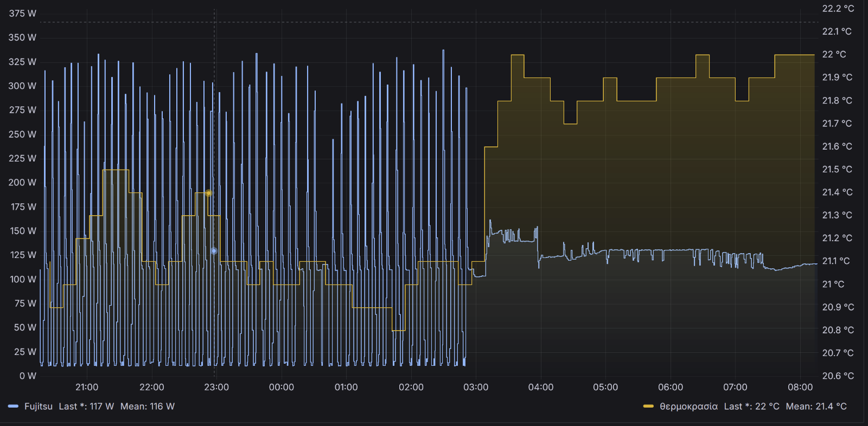Click the 375 W label on left axis
The width and height of the screenshot is (868, 426).
point(22,14)
